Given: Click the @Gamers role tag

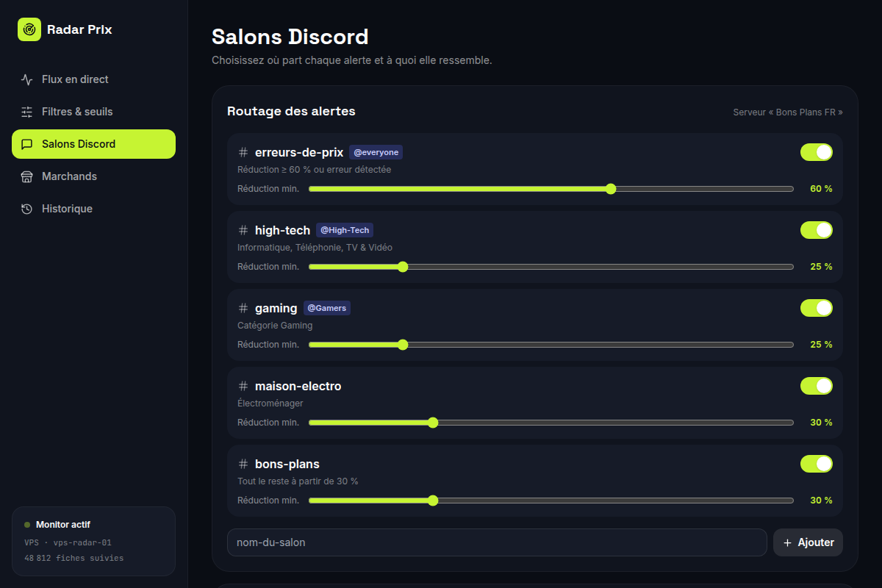Looking at the screenshot, I should [327, 308].
